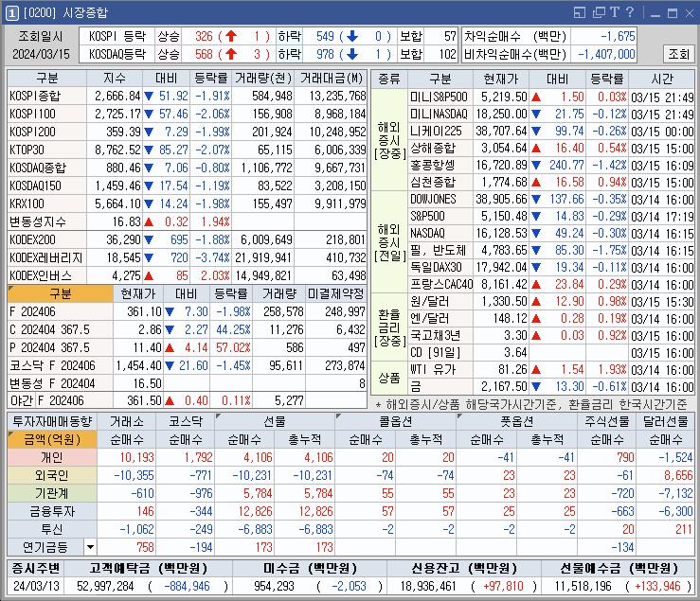Select the KOSPI종합 index row label
700x601 pixels.
[46, 96]
